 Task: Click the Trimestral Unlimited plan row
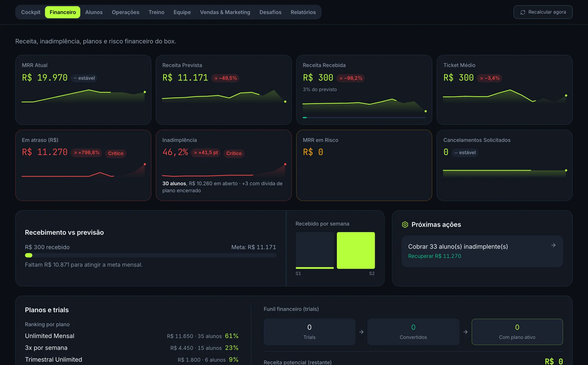(132, 360)
